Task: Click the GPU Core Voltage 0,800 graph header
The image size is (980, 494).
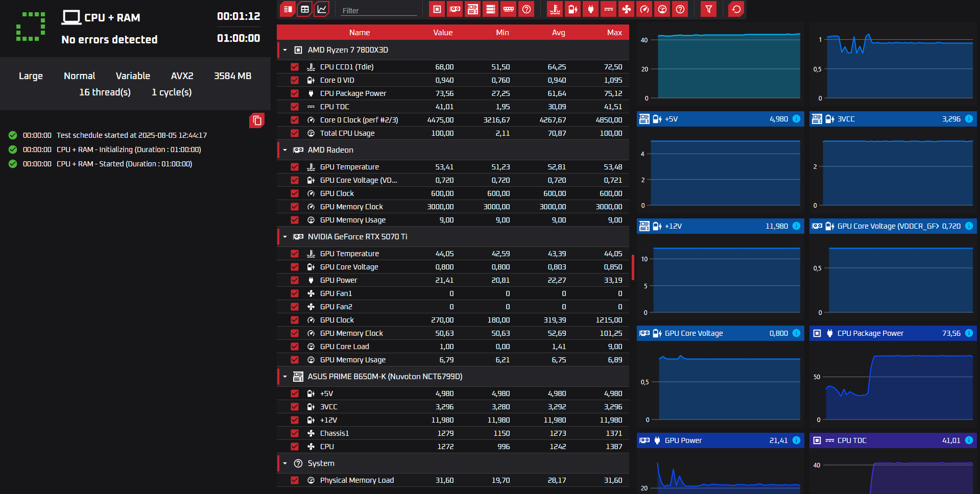Action: point(720,333)
